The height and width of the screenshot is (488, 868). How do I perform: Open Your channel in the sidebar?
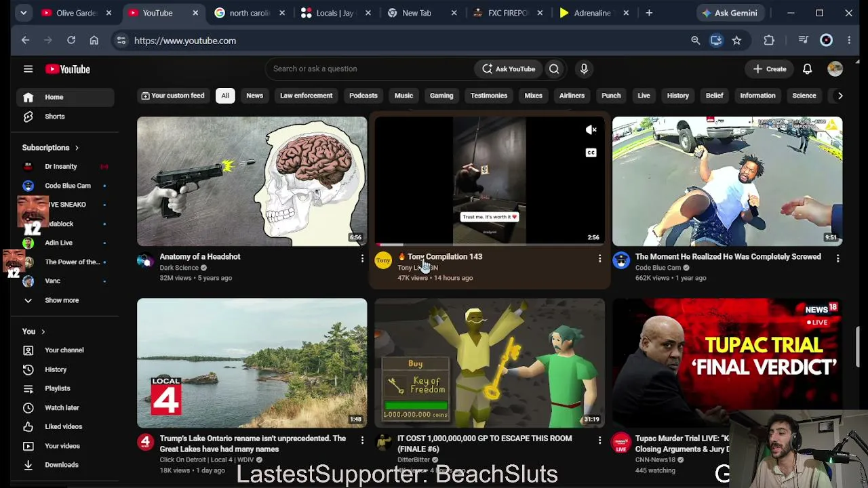click(64, 350)
